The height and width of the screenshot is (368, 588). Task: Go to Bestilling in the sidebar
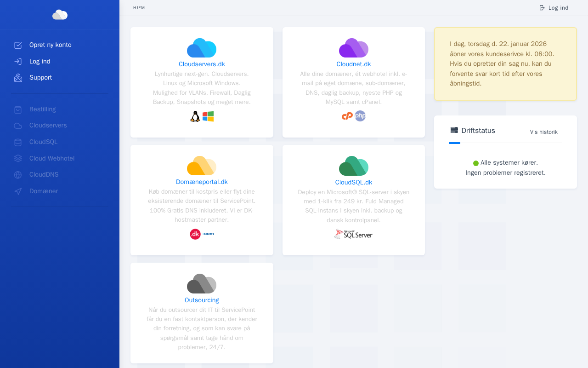coord(43,109)
